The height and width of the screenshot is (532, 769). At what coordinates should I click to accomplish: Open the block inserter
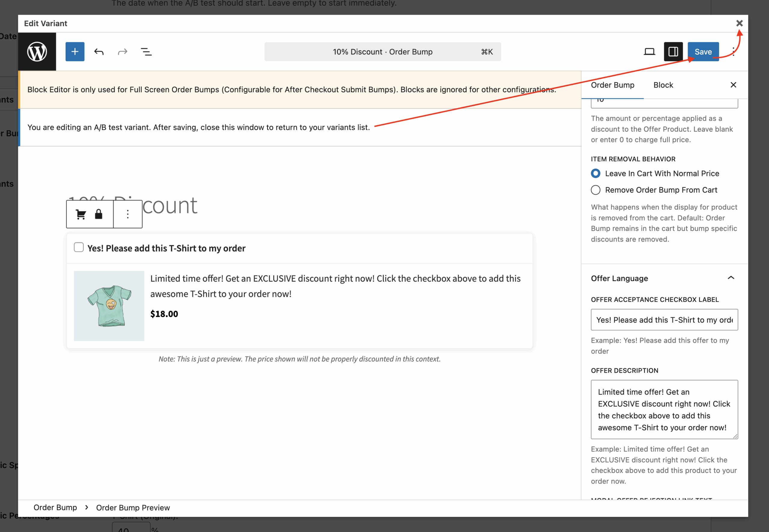point(75,52)
